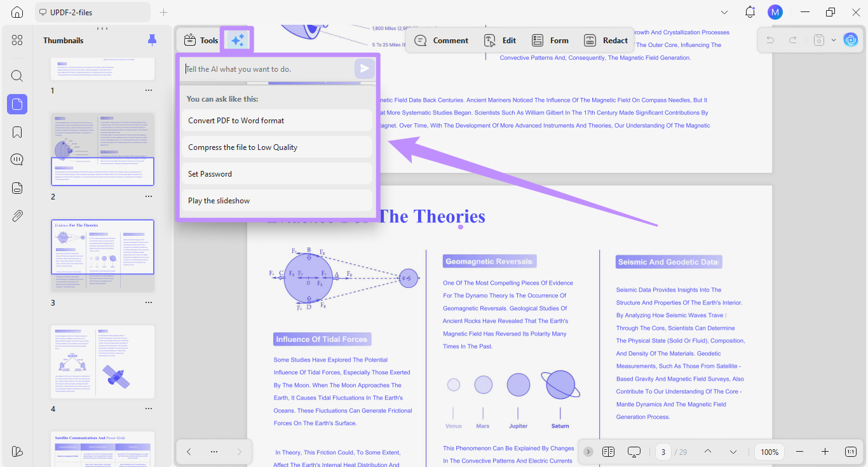Choose Play the slideshow suggestion

(276, 200)
